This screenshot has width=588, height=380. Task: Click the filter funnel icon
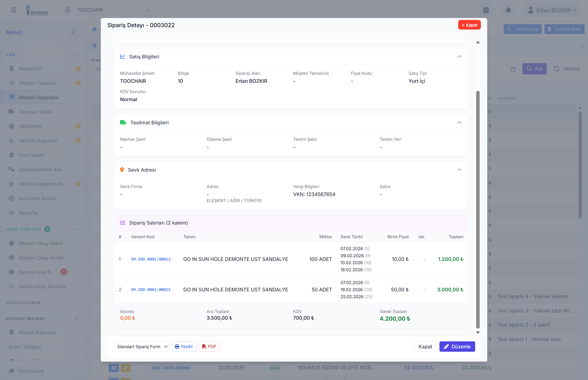[95, 46]
